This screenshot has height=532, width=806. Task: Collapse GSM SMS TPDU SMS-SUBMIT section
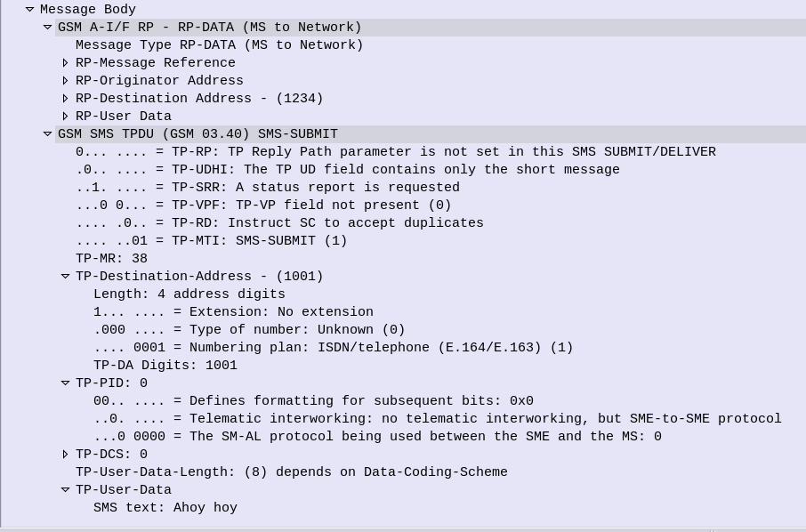[47, 134]
